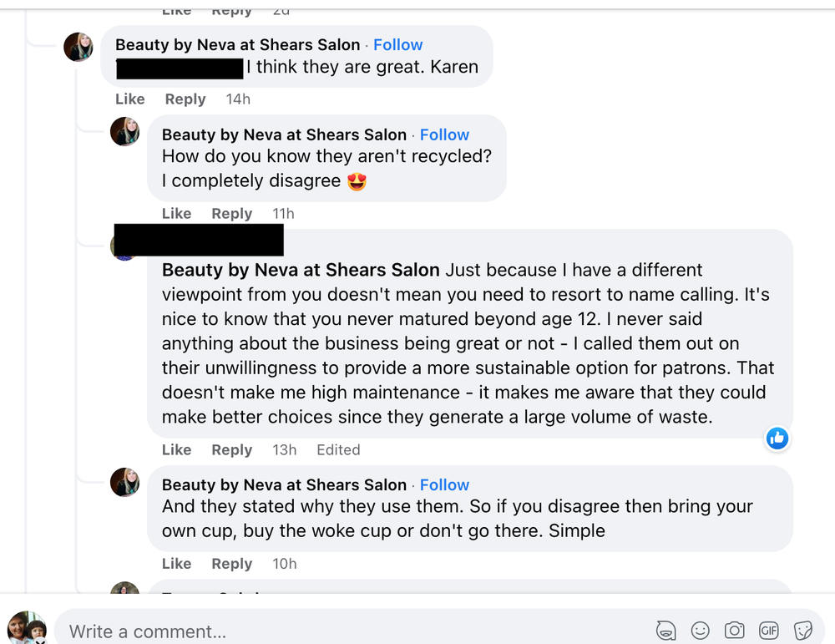This screenshot has height=644, width=835.
Task: Open the profile switcher on comment avatar
Action: [38, 639]
